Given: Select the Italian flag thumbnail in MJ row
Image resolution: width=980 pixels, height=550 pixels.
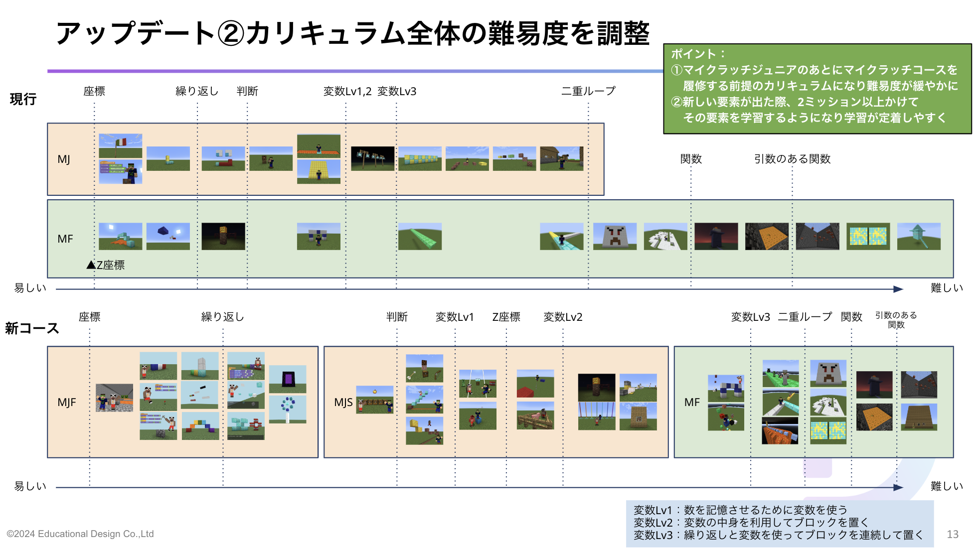Looking at the screenshot, I should (120, 144).
